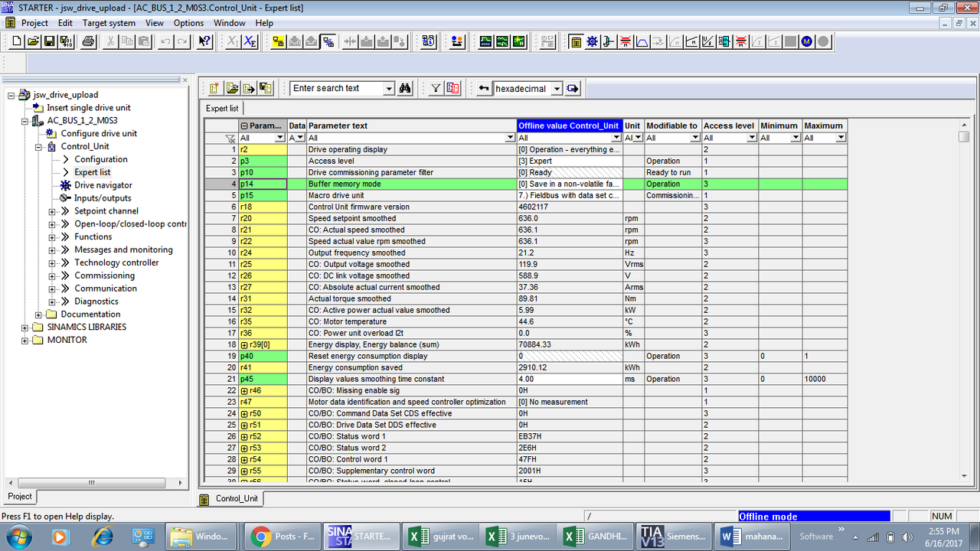Image resolution: width=980 pixels, height=551 pixels.
Task: Click the compare parameters icon beside the filter
Action: pyautogui.click(x=452, y=88)
